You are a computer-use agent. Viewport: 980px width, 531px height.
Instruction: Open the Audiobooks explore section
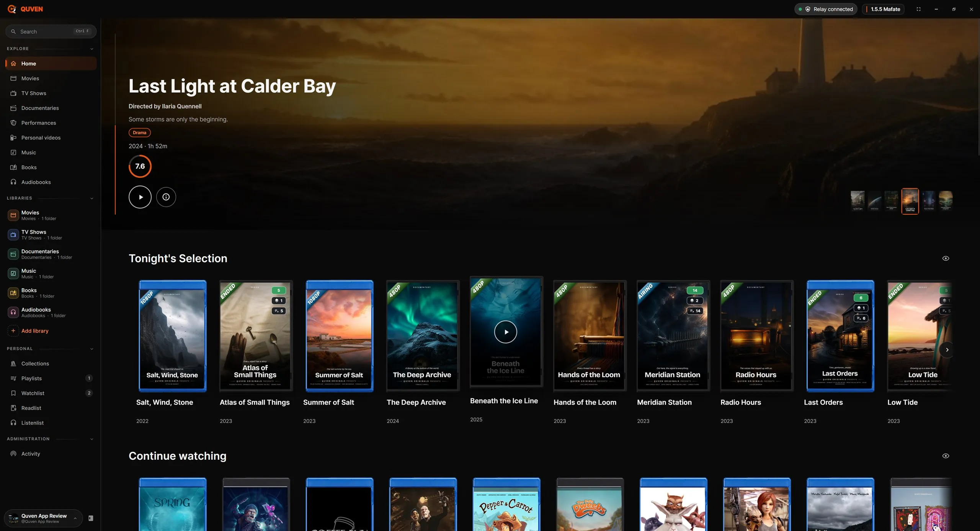[51, 182]
